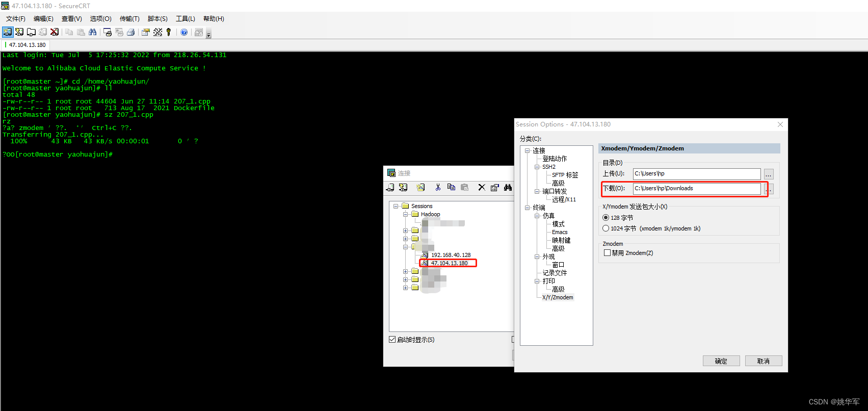The image size is (868, 411).
Task: Collapse the 外观 category node
Action: pos(537,256)
